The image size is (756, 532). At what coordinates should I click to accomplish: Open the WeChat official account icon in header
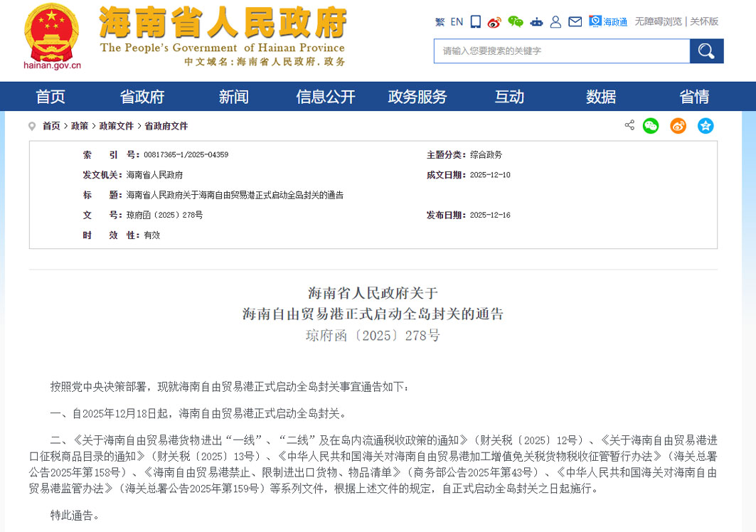tap(516, 21)
